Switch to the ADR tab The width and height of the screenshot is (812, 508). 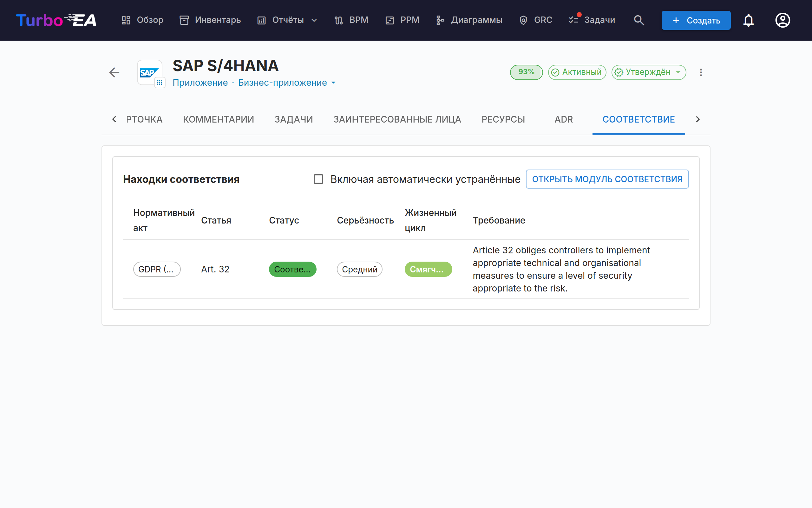[564, 119]
